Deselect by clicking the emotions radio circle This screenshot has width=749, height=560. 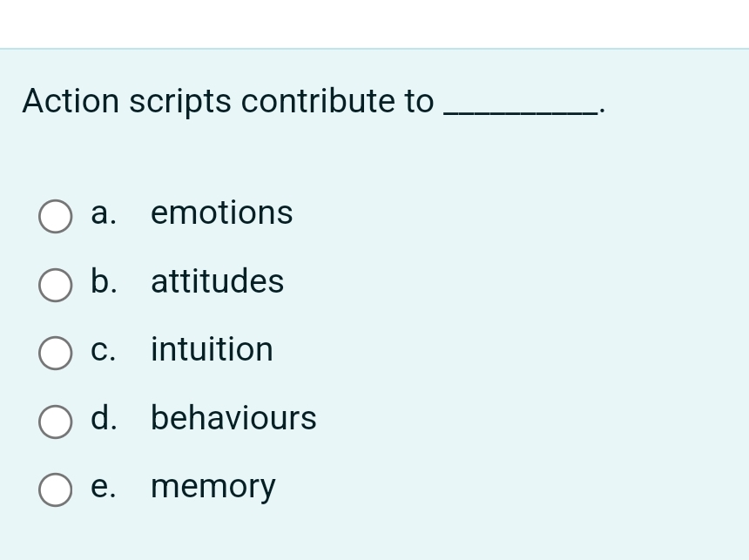tap(55, 216)
